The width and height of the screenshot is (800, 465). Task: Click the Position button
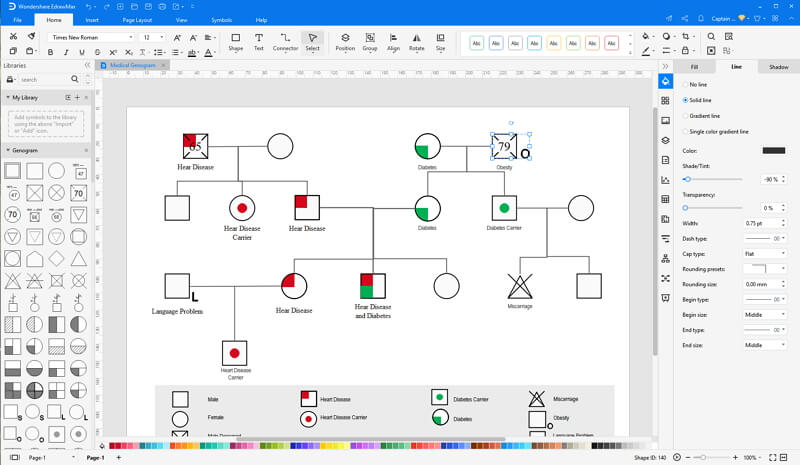tap(345, 42)
